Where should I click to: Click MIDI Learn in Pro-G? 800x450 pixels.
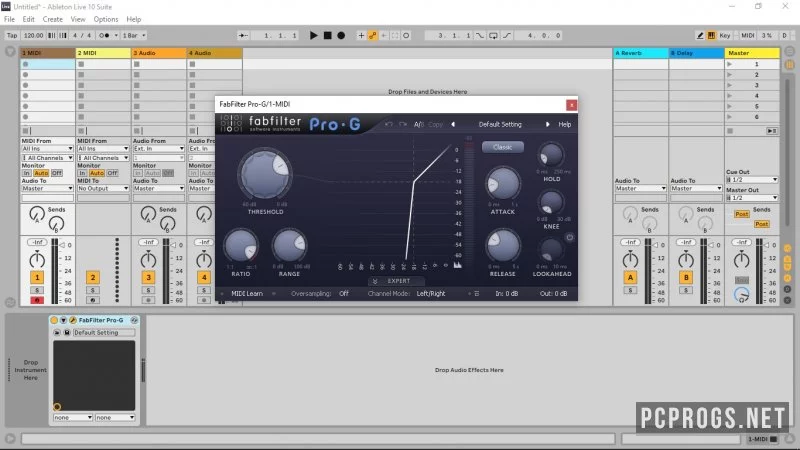click(247, 293)
